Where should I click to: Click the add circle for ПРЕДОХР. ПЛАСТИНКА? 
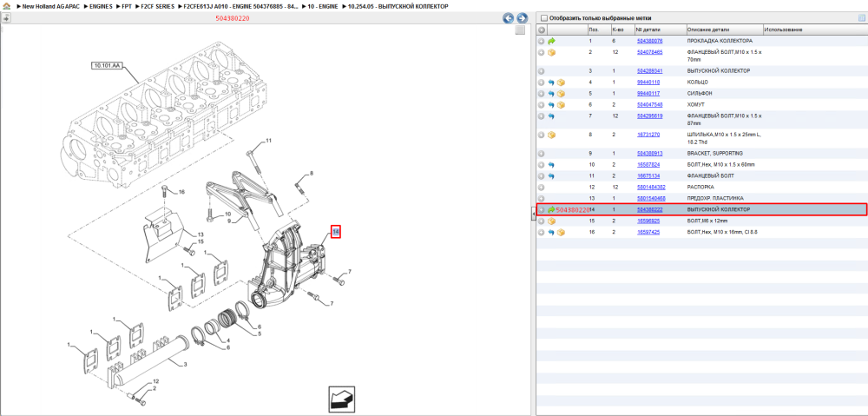(x=542, y=198)
